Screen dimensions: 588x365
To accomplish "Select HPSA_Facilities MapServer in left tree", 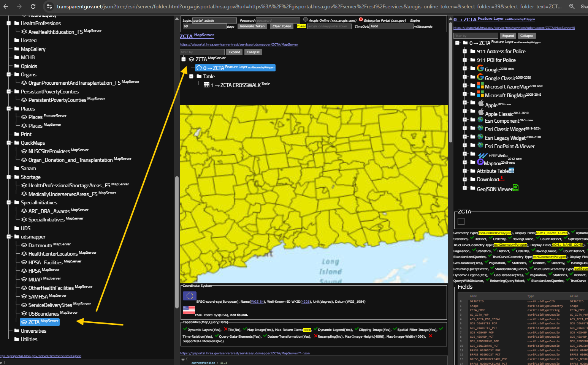I will [46, 262].
